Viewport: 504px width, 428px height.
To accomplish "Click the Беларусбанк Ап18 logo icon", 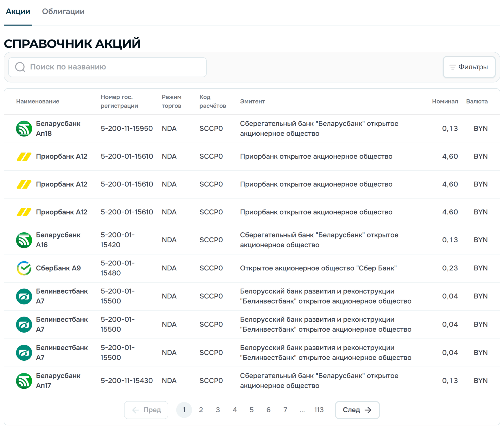I will (24, 128).
